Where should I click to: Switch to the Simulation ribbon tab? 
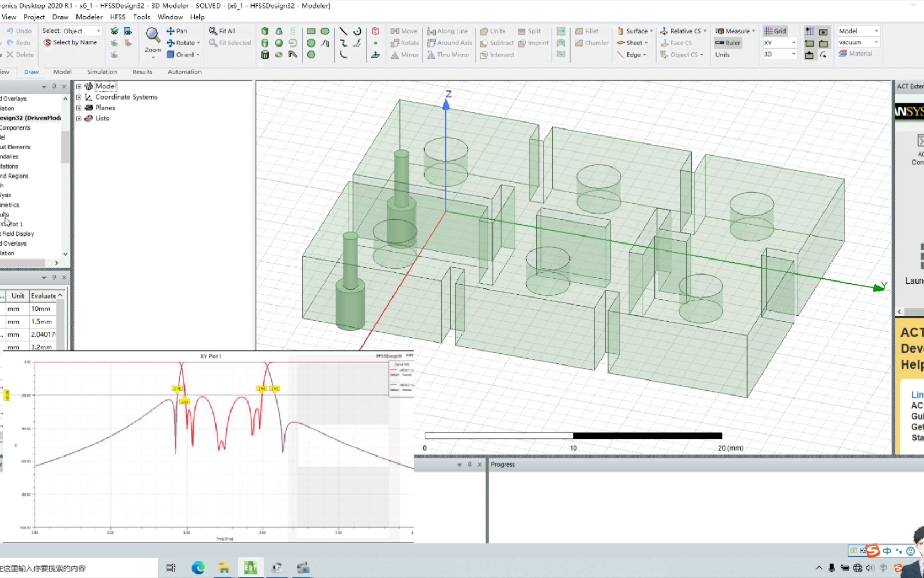coord(102,72)
